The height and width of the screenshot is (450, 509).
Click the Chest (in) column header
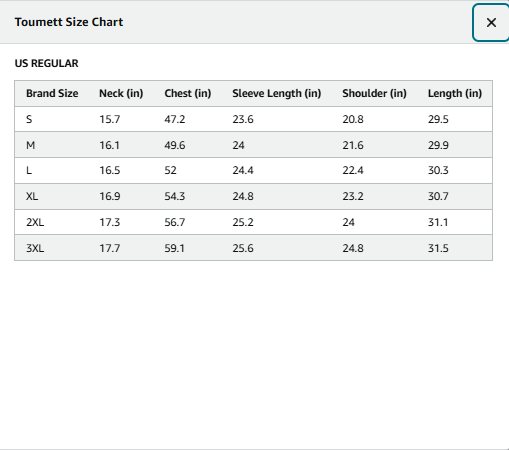pyautogui.click(x=188, y=93)
